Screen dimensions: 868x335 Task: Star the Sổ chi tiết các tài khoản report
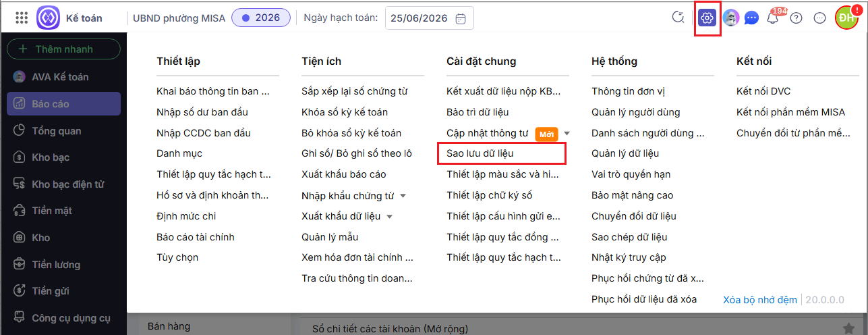848,328
